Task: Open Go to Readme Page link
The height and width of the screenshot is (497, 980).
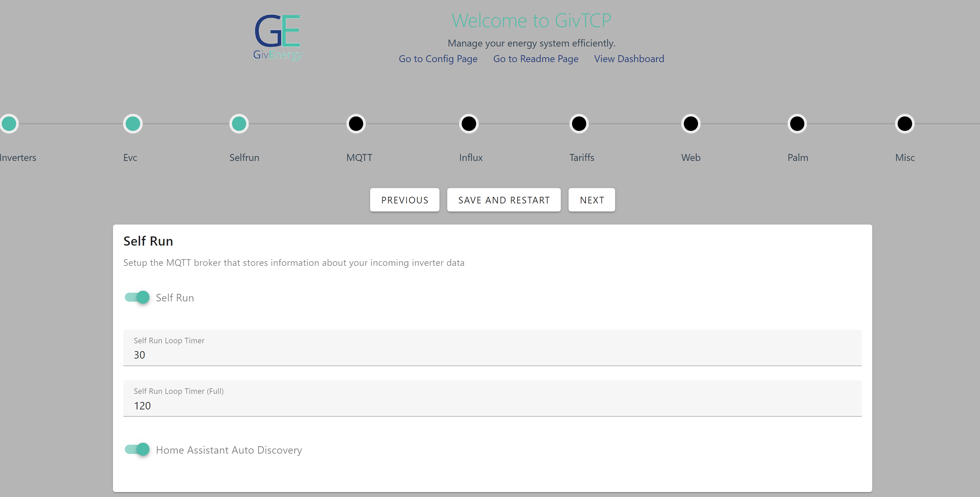Action: pos(536,59)
